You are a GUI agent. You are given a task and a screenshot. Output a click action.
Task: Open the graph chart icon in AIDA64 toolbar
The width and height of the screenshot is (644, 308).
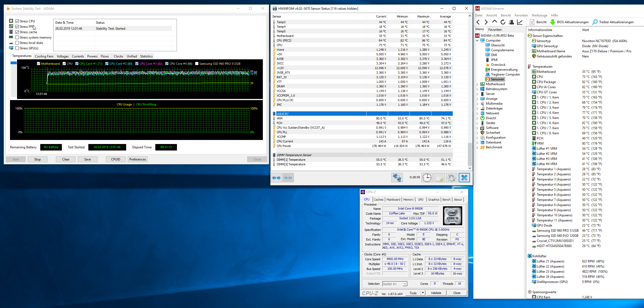pyautogui.click(x=520, y=22)
